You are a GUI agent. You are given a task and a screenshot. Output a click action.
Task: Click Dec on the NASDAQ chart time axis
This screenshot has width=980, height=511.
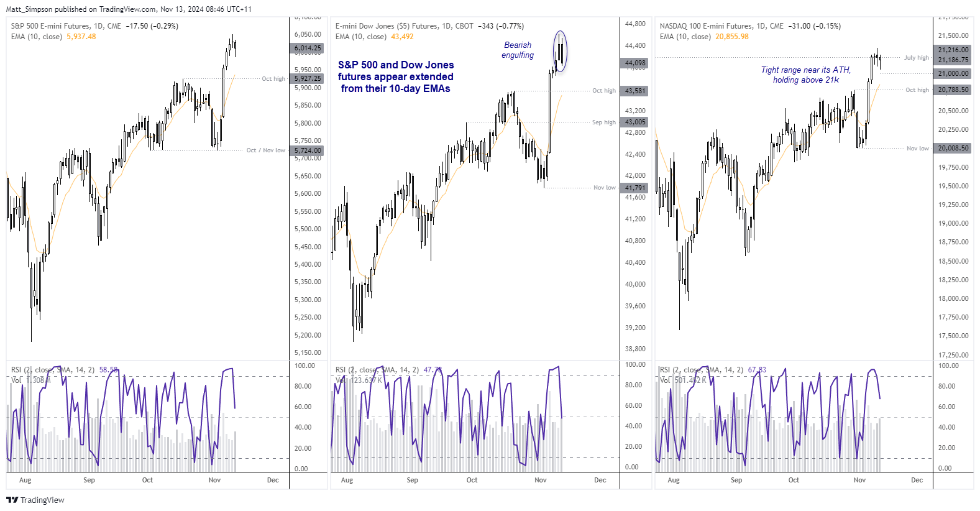pyautogui.click(x=917, y=480)
